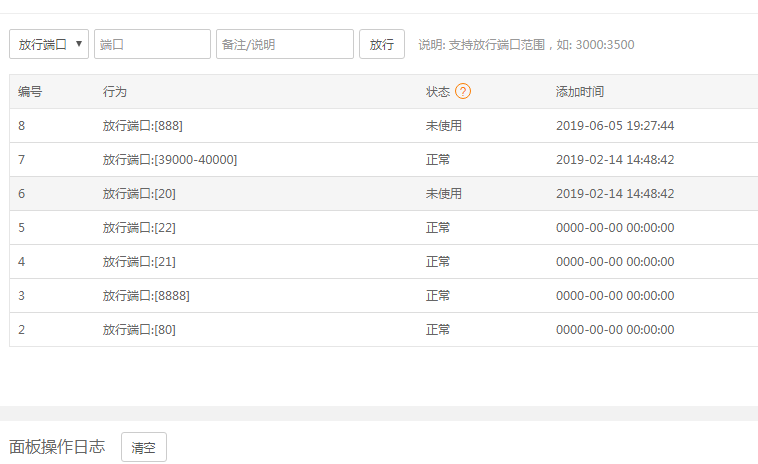The height and width of the screenshot is (464, 758).
Task: Click 正常 status of port 22
Action: pos(438,227)
